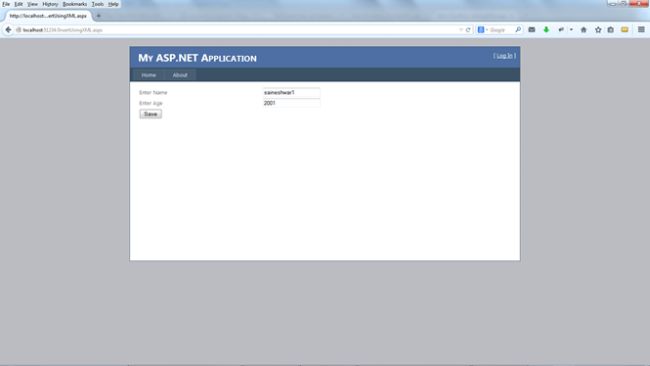Open the File menu

(x=6, y=4)
